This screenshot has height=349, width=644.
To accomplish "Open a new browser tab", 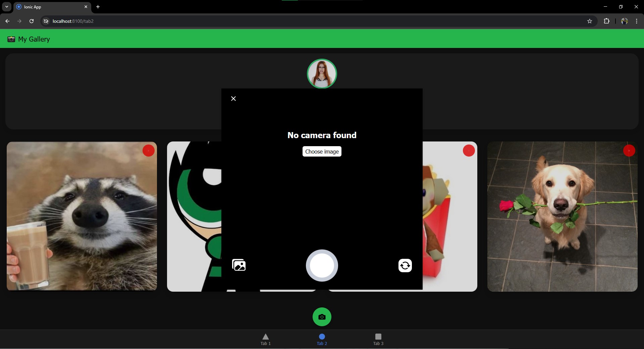I will pyautogui.click(x=98, y=7).
